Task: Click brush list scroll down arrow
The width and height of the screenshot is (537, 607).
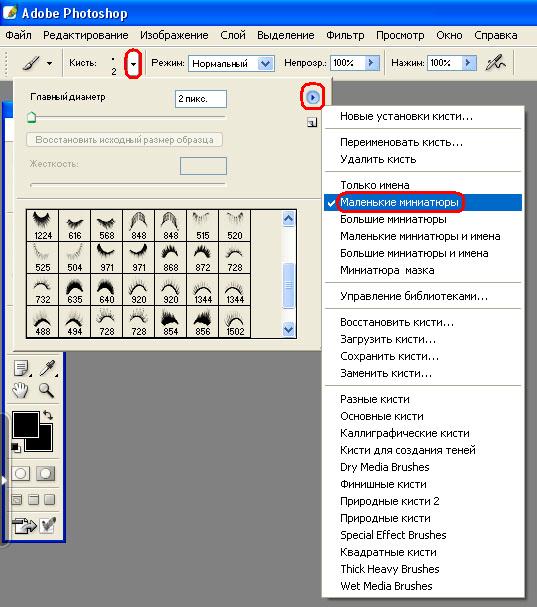Action: (288, 329)
